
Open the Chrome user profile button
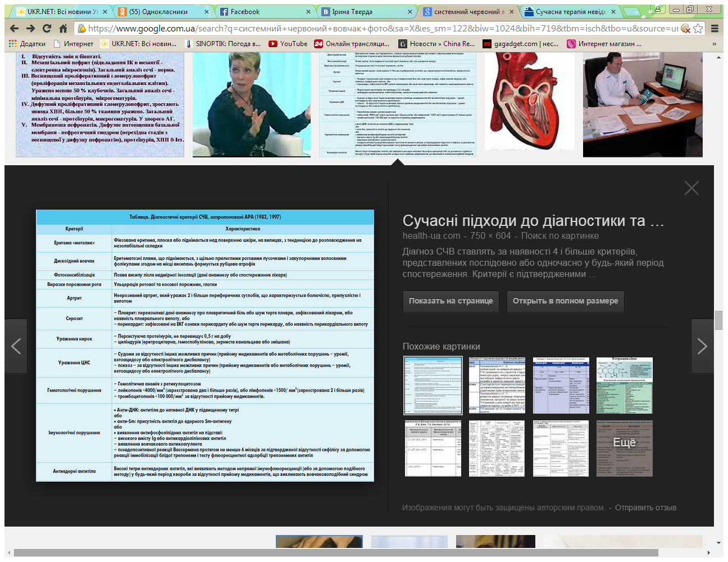coord(657,9)
